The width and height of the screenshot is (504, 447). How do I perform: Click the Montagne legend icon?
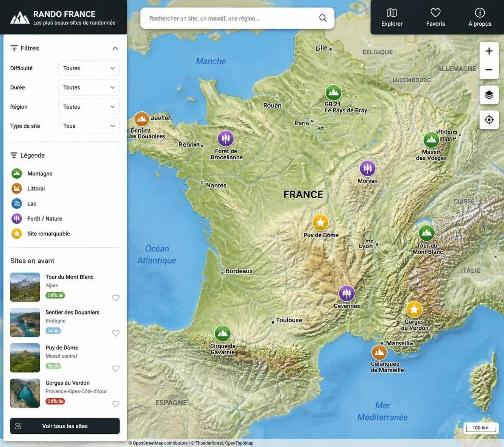(17, 173)
